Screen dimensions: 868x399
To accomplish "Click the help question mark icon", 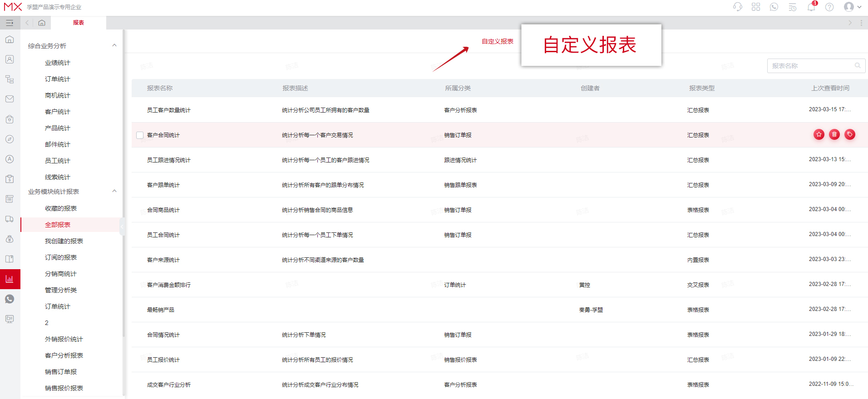I will 829,7.
